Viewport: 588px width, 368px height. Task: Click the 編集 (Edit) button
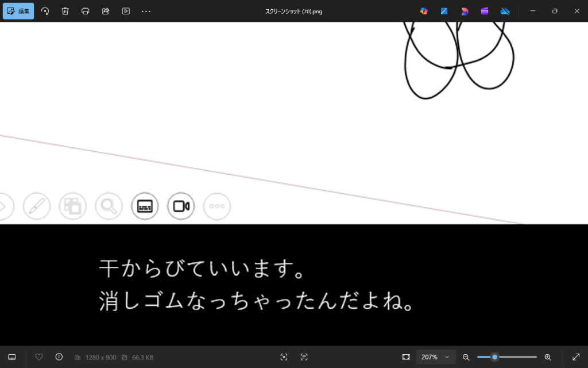pyautogui.click(x=18, y=11)
